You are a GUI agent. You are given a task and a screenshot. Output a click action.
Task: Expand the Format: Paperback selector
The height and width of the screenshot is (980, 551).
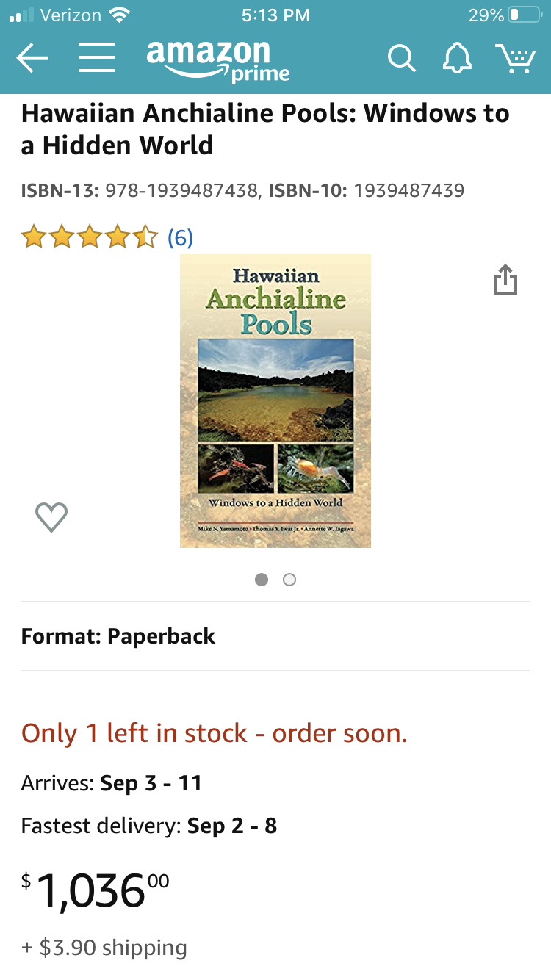click(275, 636)
